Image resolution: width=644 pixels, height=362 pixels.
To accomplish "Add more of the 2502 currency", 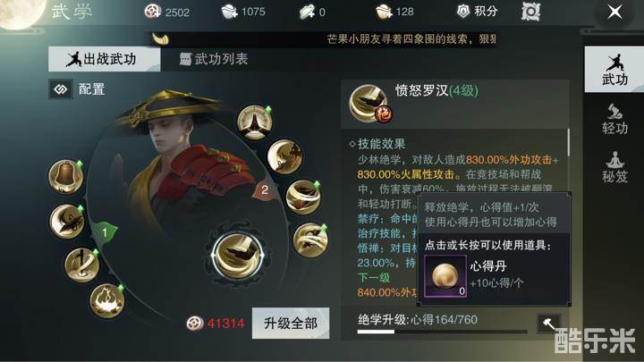I will pyautogui.click(x=152, y=12).
